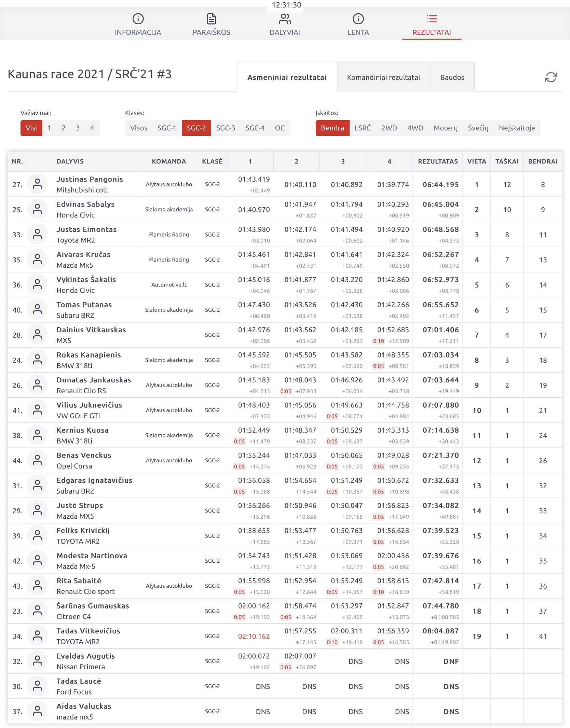Click Tomas Putanas avatar icon

click(x=37, y=310)
